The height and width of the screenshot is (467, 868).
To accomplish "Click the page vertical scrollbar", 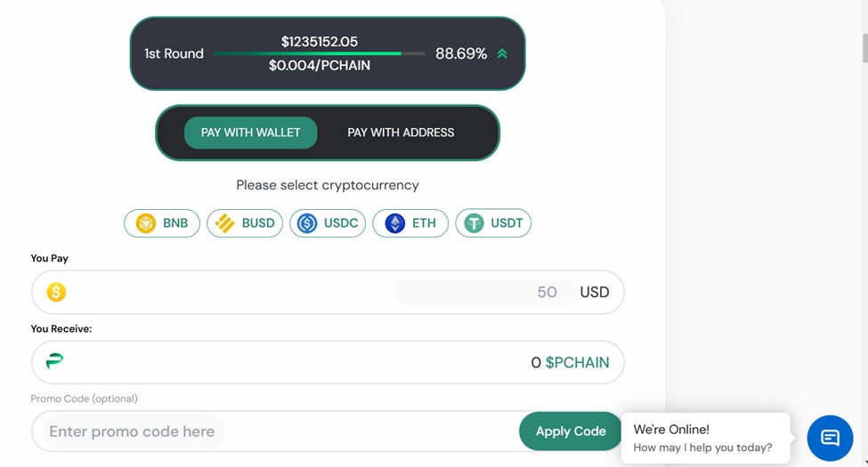I will point(864,49).
